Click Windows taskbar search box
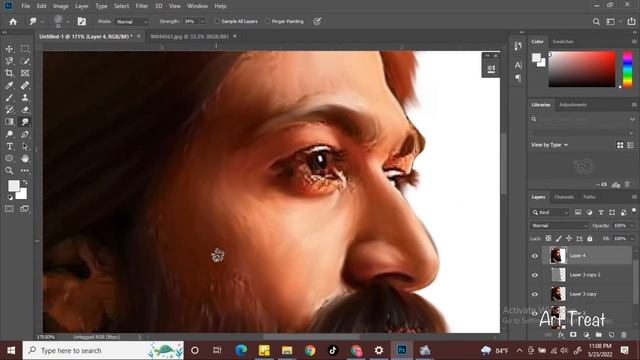The width and height of the screenshot is (640, 360). click(103, 350)
